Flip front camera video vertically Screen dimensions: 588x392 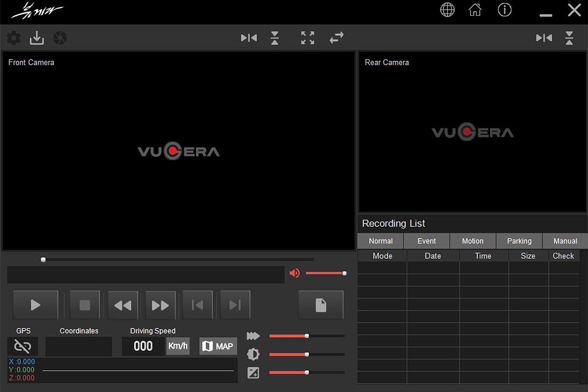click(x=275, y=38)
